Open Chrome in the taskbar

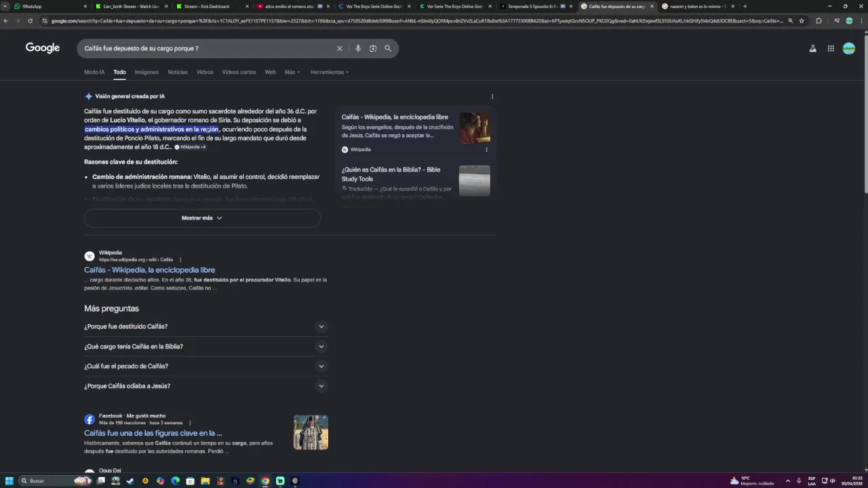click(265, 481)
